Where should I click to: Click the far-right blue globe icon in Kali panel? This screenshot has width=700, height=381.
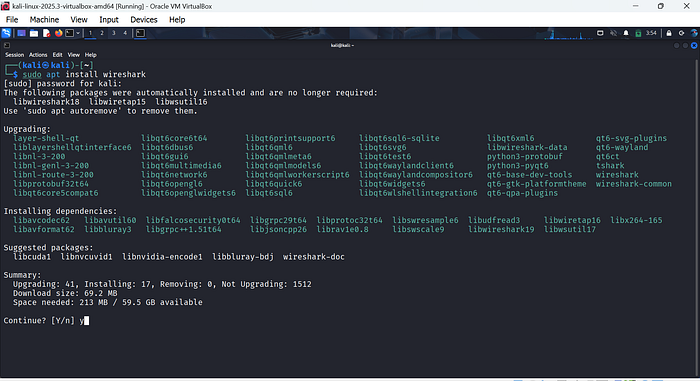[694, 33]
